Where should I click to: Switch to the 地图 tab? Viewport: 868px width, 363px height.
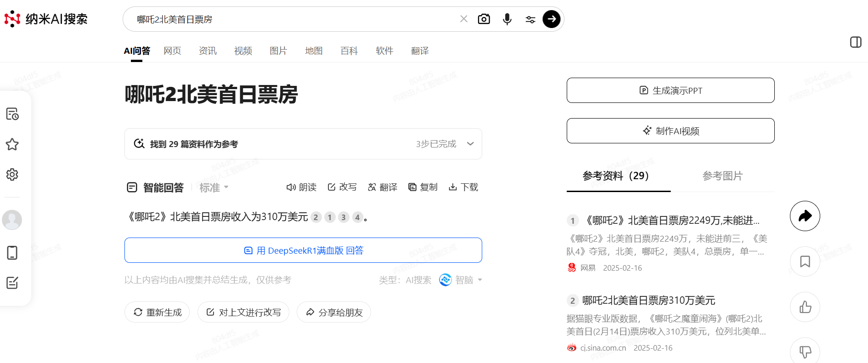tap(314, 51)
